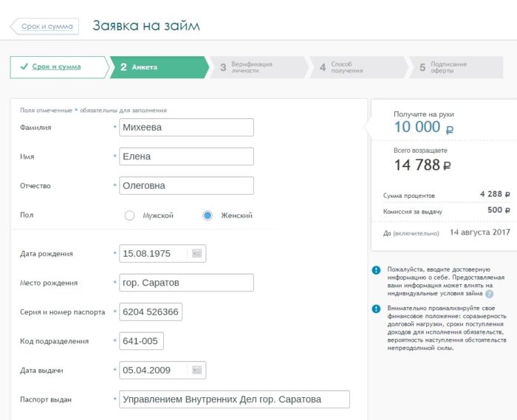This screenshot has height=420, width=517.
Task: Click the '500' commission value
Action: [x=495, y=210]
